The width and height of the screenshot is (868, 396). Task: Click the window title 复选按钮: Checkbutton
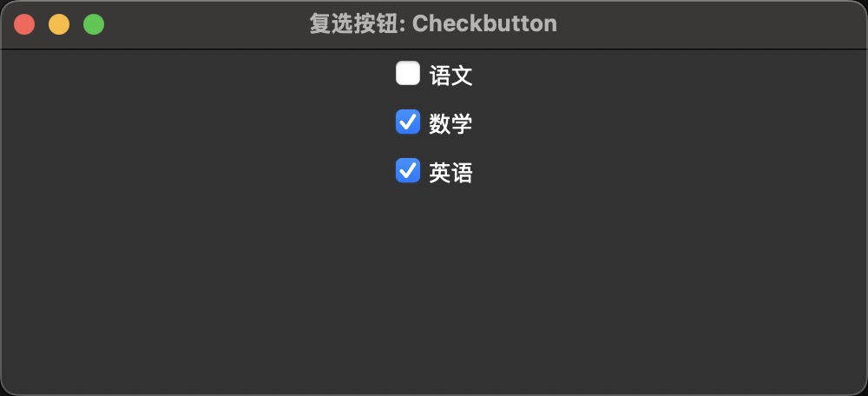pos(433,23)
